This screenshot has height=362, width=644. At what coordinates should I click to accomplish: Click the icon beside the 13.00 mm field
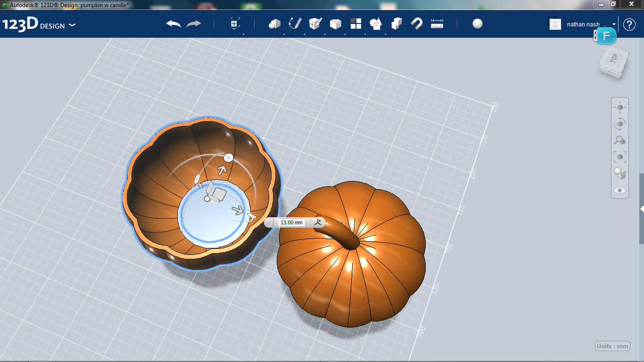pos(318,222)
